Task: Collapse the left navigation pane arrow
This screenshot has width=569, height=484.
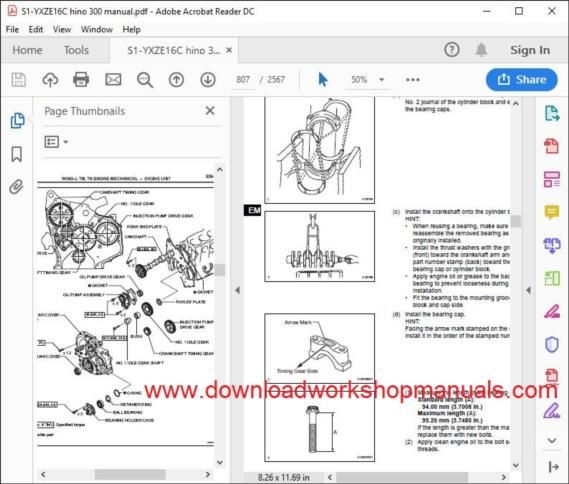Action: click(237, 290)
